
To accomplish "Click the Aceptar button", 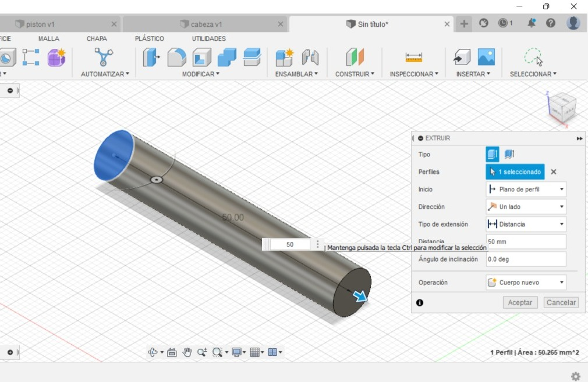I will 520,302.
